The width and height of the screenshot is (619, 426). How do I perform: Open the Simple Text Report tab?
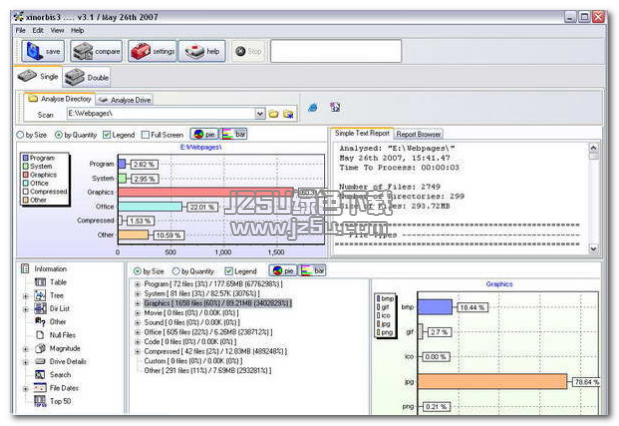coord(362,133)
